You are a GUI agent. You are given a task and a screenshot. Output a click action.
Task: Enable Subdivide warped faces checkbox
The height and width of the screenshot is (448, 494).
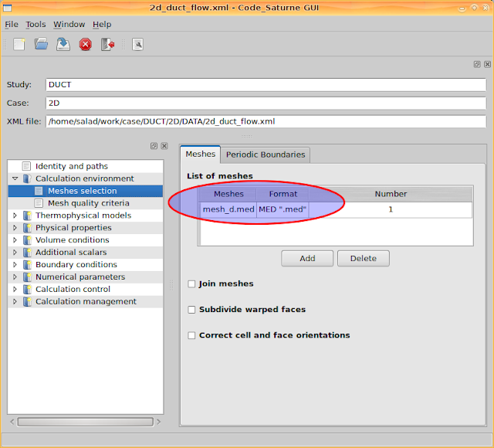point(191,310)
